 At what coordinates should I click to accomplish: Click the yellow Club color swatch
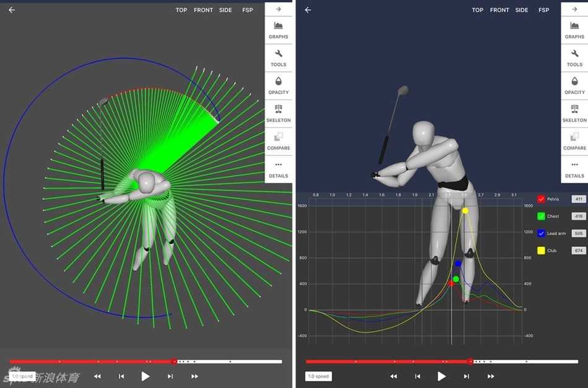[x=541, y=251]
